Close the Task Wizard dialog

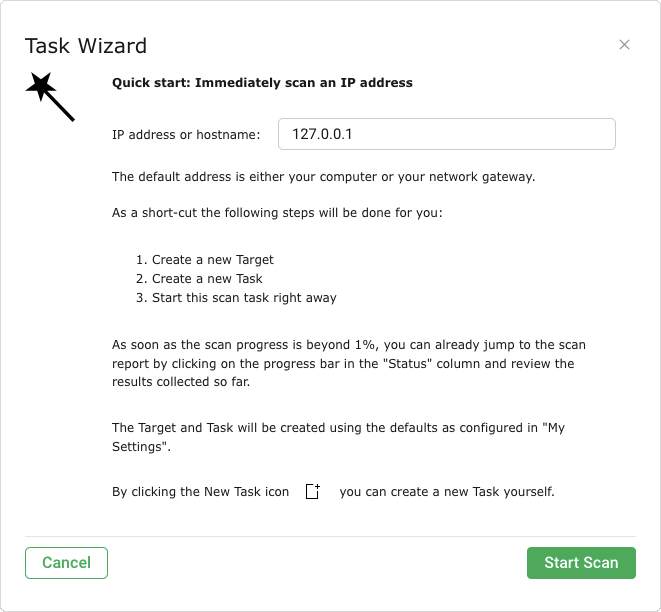(x=624, y=45)
